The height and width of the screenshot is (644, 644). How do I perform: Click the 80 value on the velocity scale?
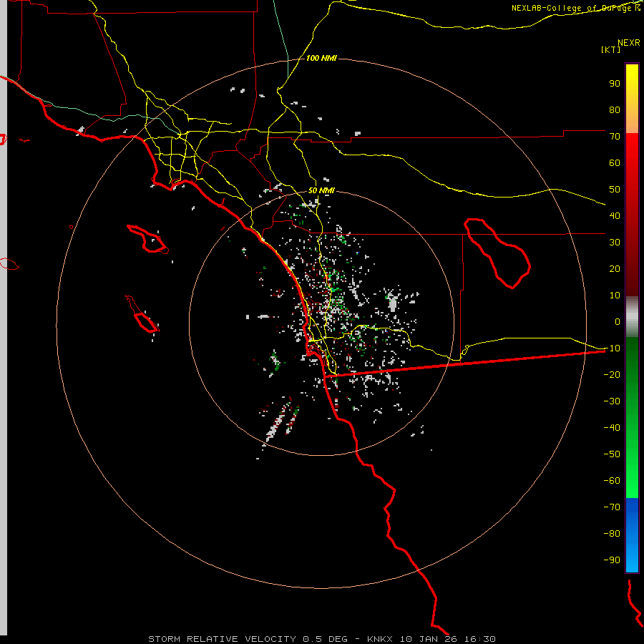(615, 110)
